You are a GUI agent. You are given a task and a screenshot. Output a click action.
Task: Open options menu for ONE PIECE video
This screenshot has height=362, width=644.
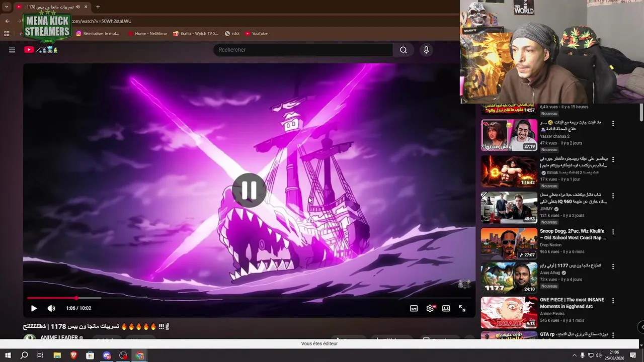click(x=613, y=301)
